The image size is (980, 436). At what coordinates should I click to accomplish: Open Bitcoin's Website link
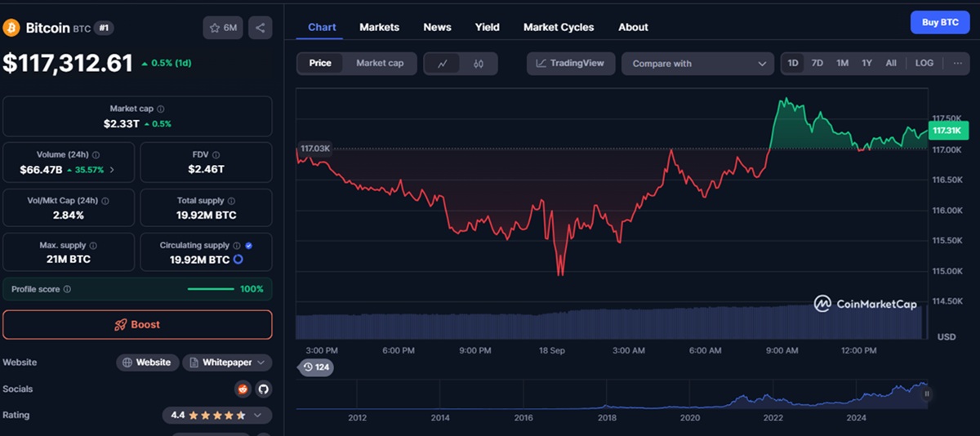[148, 363]
